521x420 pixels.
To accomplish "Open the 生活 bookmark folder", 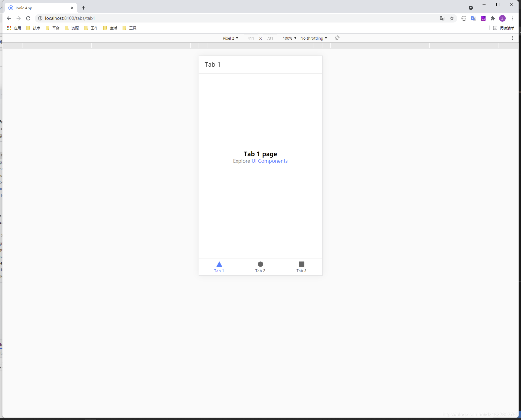I will pos(110,28).
